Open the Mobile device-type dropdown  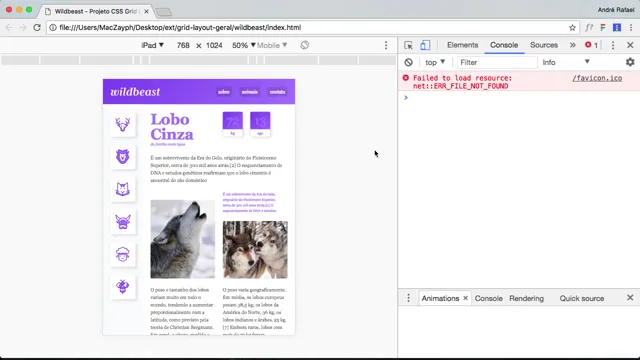tap(272, 45)
